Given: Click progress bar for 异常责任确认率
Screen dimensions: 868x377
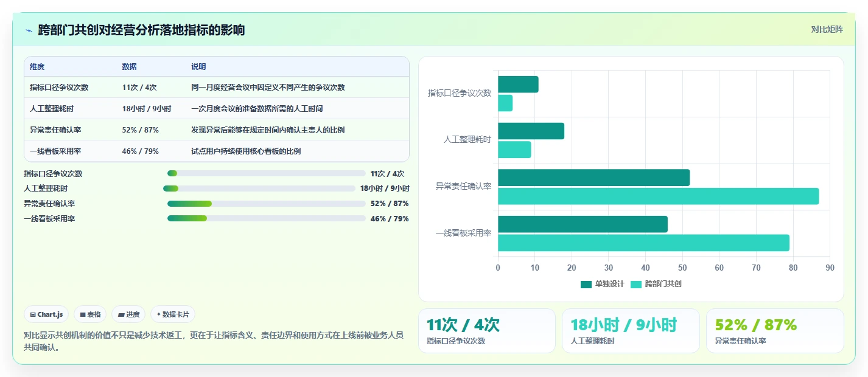Looking at the screenshot, I should [x=267, y=204].
